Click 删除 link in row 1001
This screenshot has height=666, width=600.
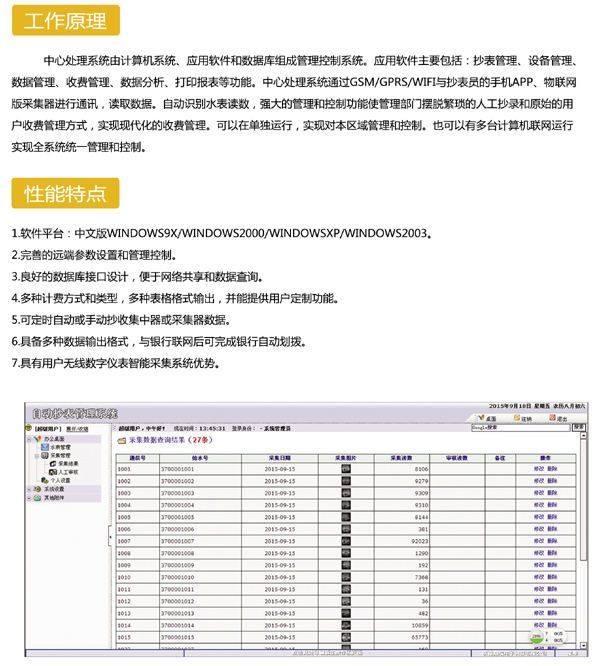[x=552, y=468]
